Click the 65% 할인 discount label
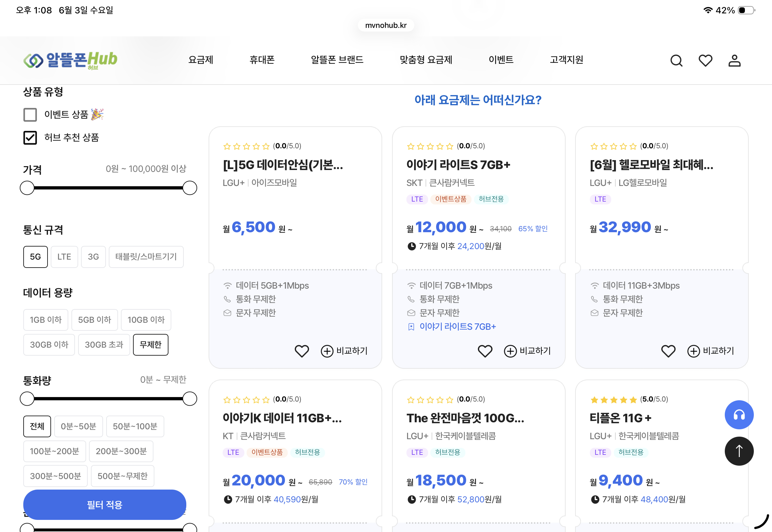Screen dimensions: 772x532 click(x=533, y=229)
